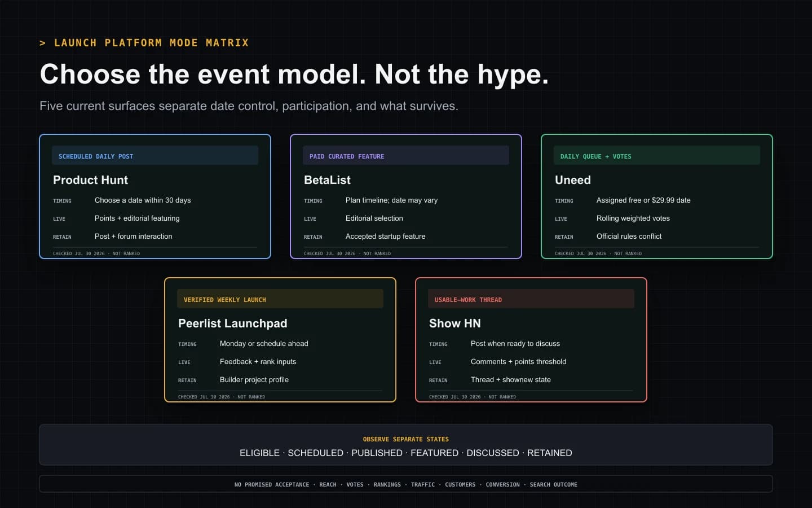Click the subtitle starting 'Five current surfaces'

point(249,106)
